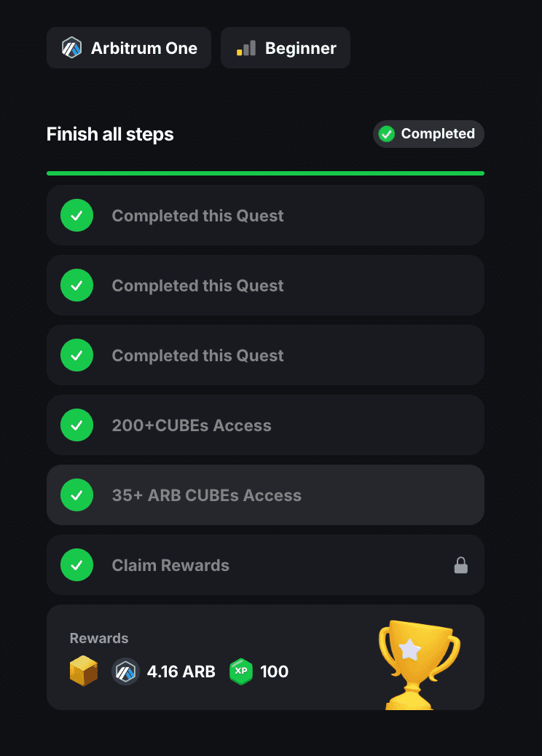Click the Claim Rewards step label
542x756 pixels.
click(170, 565)
